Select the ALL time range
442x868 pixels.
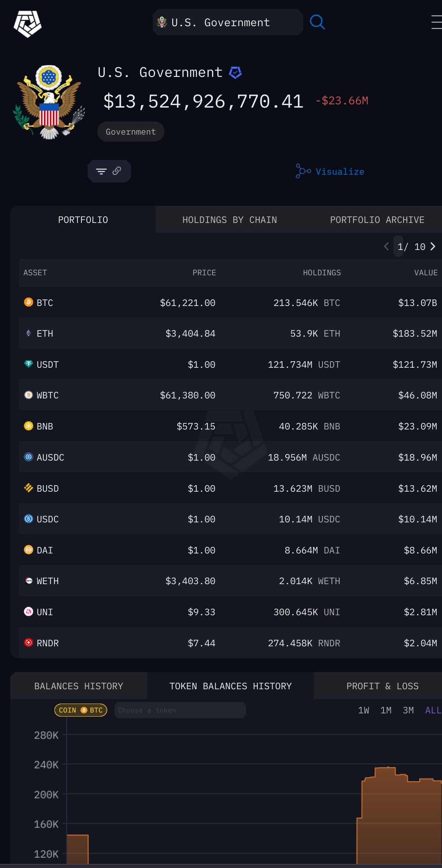(x=433, y=710)
